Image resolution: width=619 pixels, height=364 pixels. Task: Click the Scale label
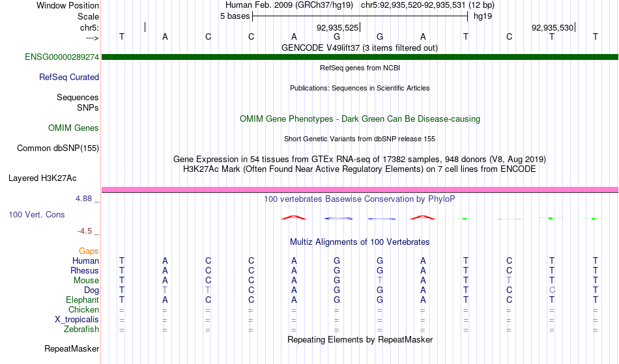click(x=88, y=16)
